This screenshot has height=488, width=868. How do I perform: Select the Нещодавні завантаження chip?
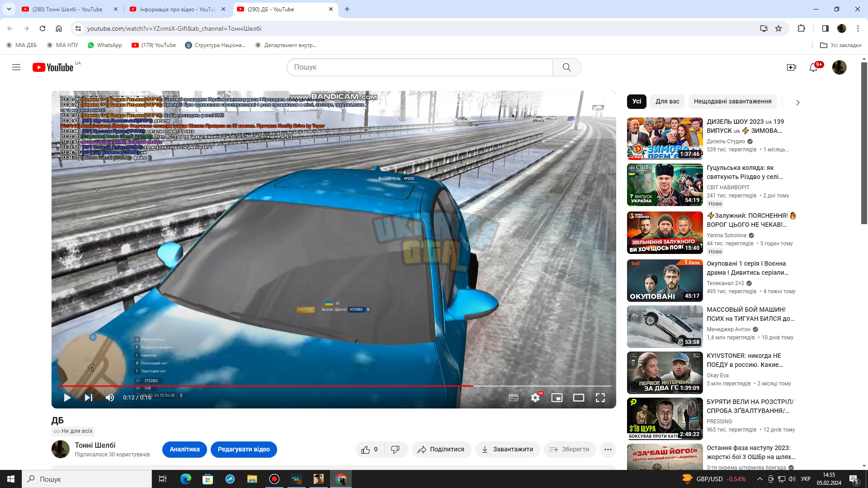(732, 102)
